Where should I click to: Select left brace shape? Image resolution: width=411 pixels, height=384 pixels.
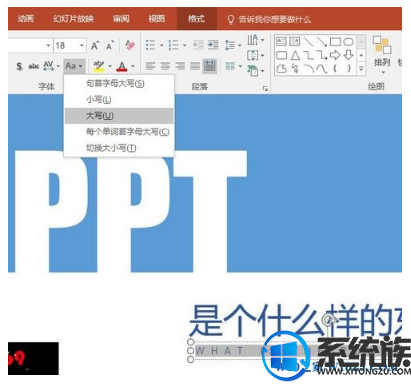tap(335, 68)
